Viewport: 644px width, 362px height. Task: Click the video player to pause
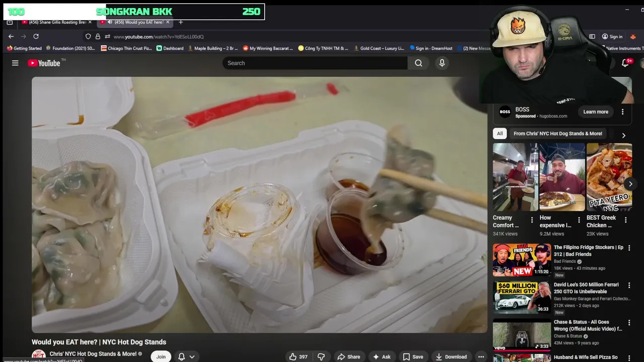coord(260,205)
